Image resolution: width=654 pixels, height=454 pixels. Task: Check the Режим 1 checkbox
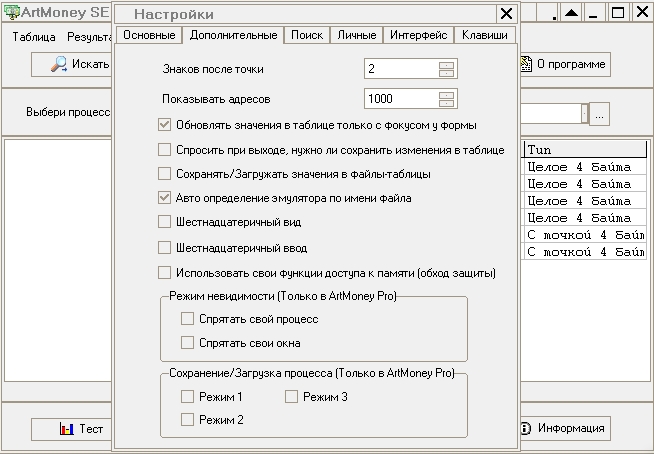[187, 396]
